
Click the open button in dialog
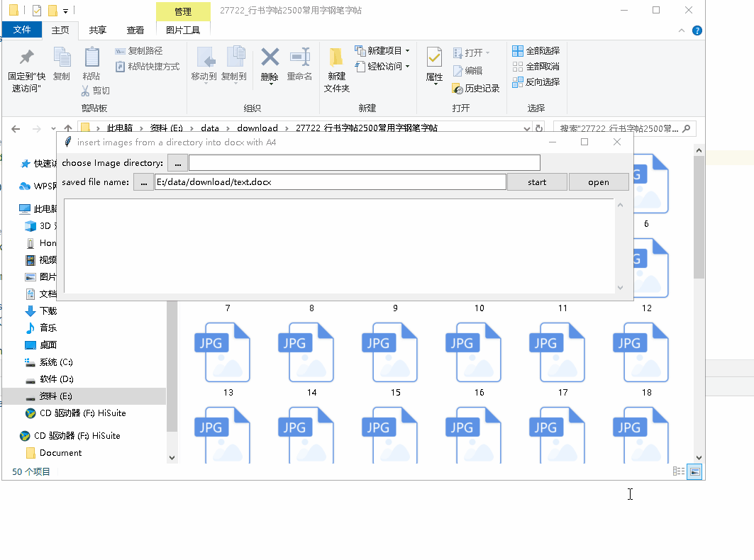[599, 182]
